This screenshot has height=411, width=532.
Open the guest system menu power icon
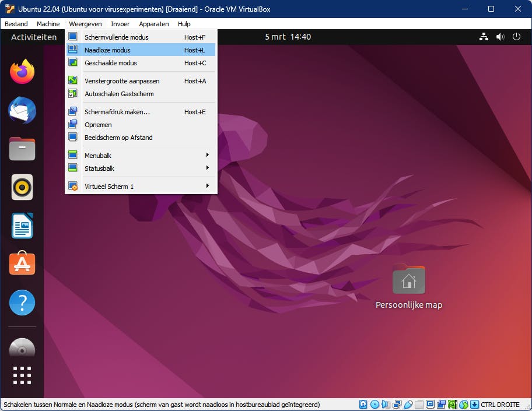coord(516,37)
